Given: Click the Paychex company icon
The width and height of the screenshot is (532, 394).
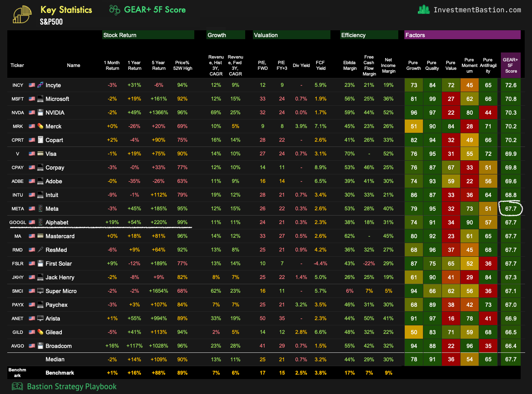Looking at the screenshot, I should coord(40,305).
